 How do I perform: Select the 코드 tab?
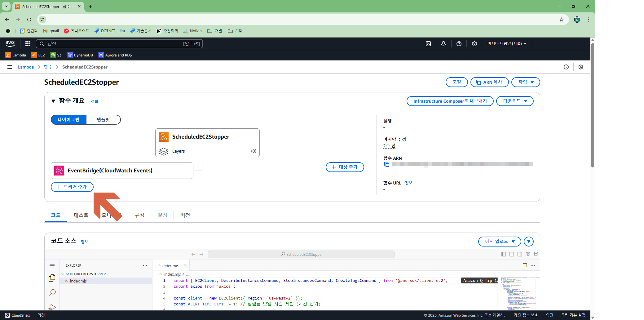(56, 215)
